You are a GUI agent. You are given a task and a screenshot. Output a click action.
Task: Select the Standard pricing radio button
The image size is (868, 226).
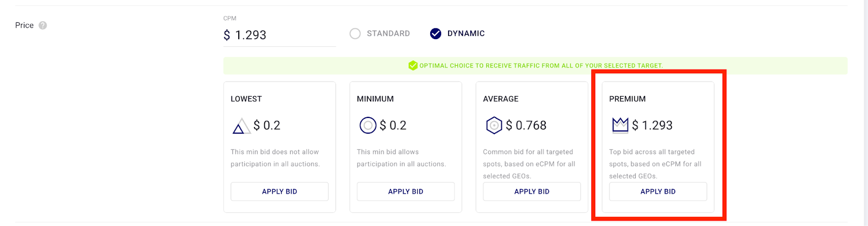pos(355,34)
